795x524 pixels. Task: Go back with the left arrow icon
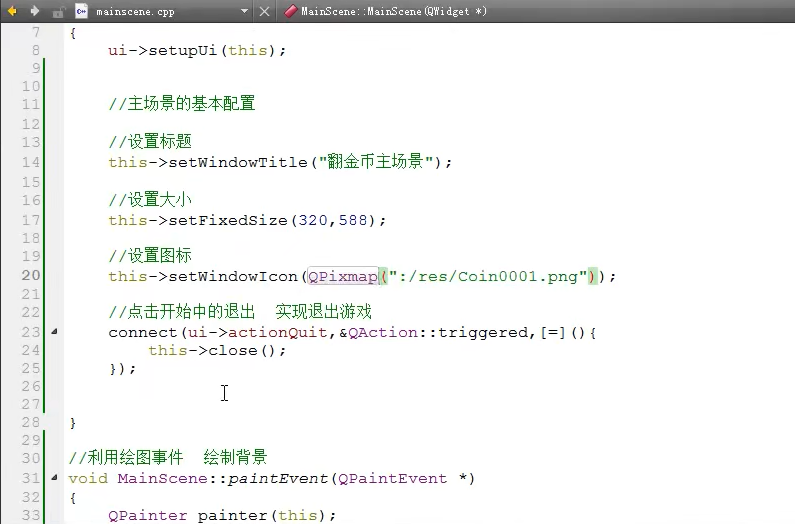tap(12, 11)
